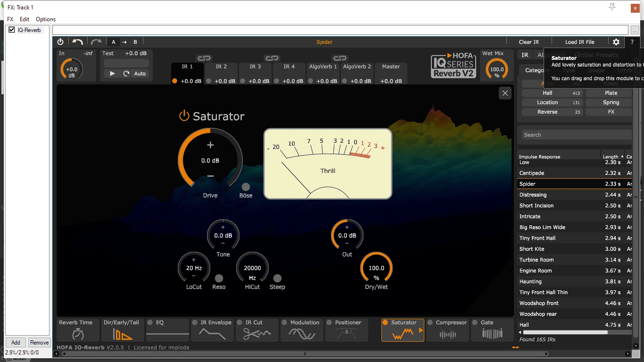Open the Compressor module
Viewport: 644px width, 362px height.
(447, 330)
